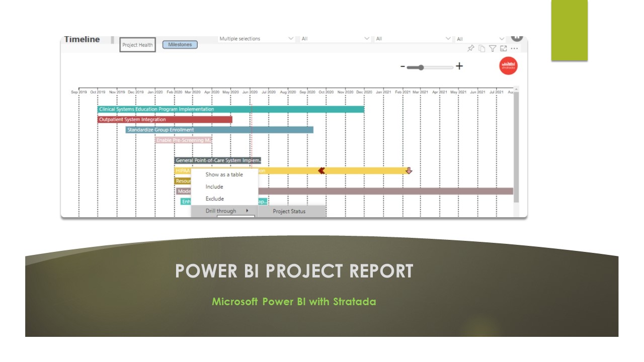This screenshot has width=644, height=362.
Task: Open the last filter dropdown showing All
Action: (480, 39)
